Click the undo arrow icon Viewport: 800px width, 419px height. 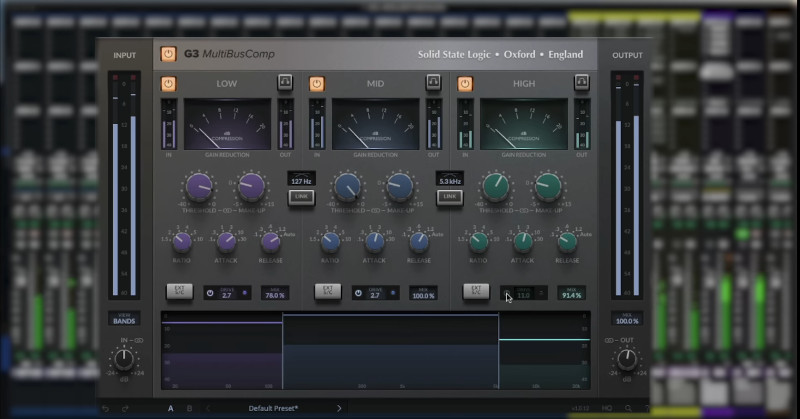(x=106, y=408)
